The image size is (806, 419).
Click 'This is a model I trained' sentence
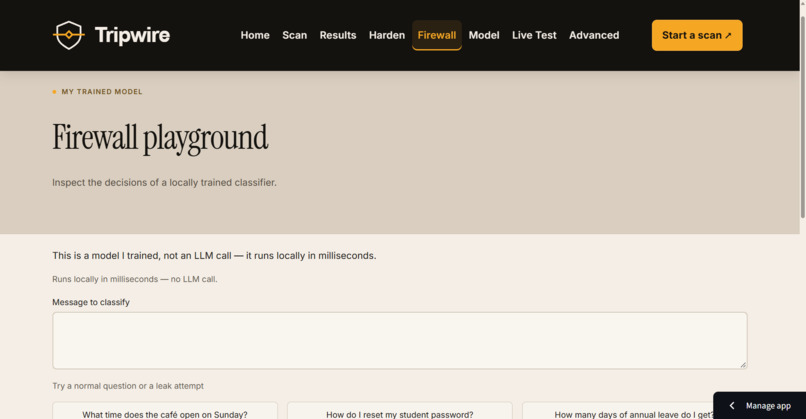tap(214, 256)
